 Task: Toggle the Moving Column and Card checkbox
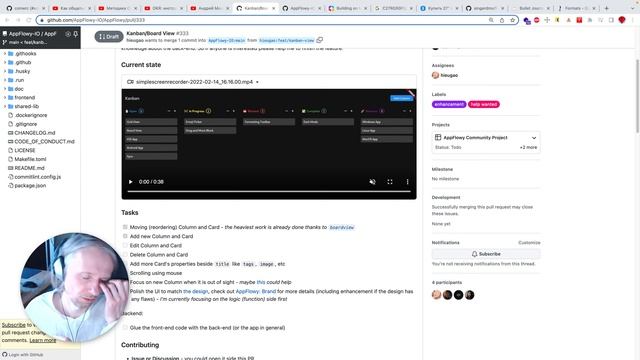tap(125, 227)
